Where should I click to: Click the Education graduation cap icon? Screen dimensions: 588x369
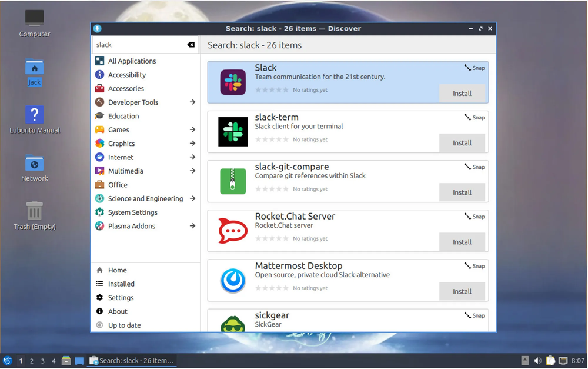pyautogui.click(x=99, y=116)
